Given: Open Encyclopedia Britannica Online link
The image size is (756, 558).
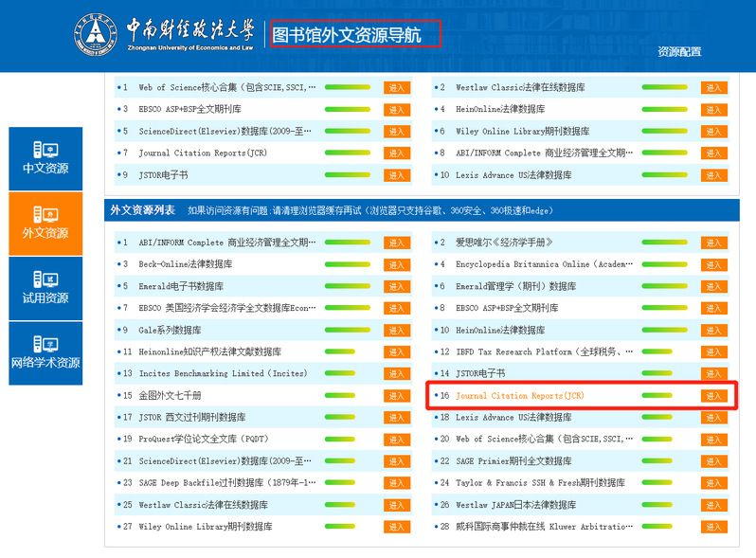Looking at the screenshot, I should [544, 264].
